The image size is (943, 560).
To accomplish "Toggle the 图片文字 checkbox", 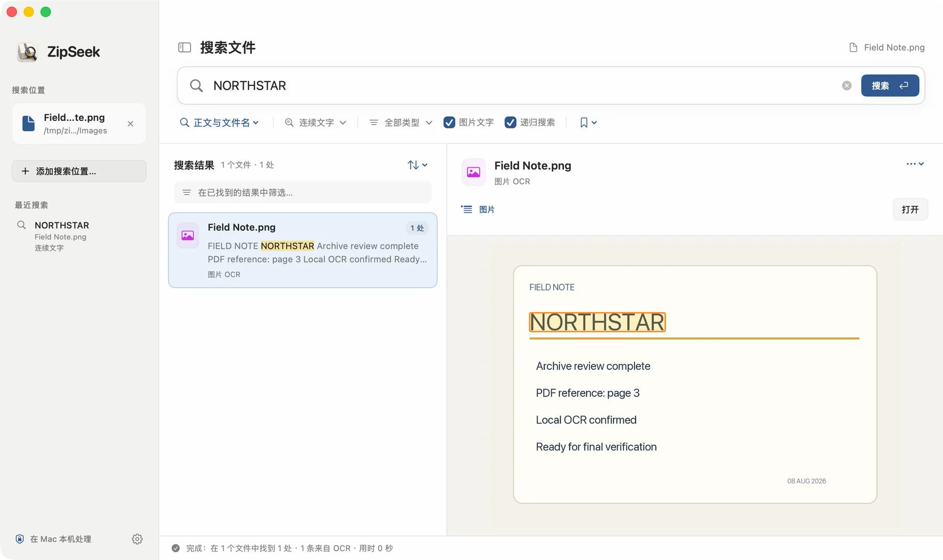I will point(449,123).
